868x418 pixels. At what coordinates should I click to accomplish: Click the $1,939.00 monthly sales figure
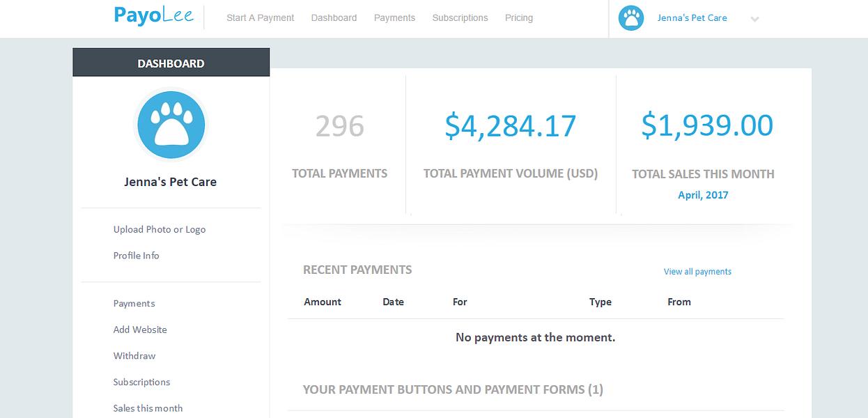(707, 125)
